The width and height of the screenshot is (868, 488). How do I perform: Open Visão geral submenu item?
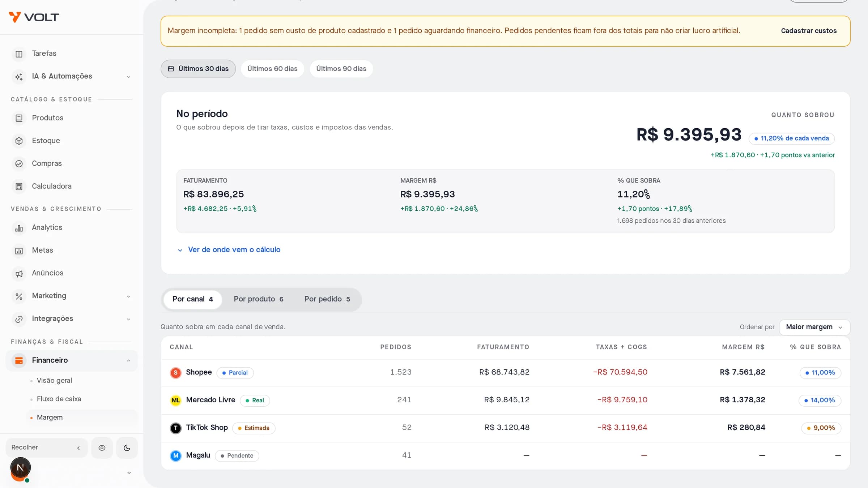pyautogui.click(x=54, y=380)
